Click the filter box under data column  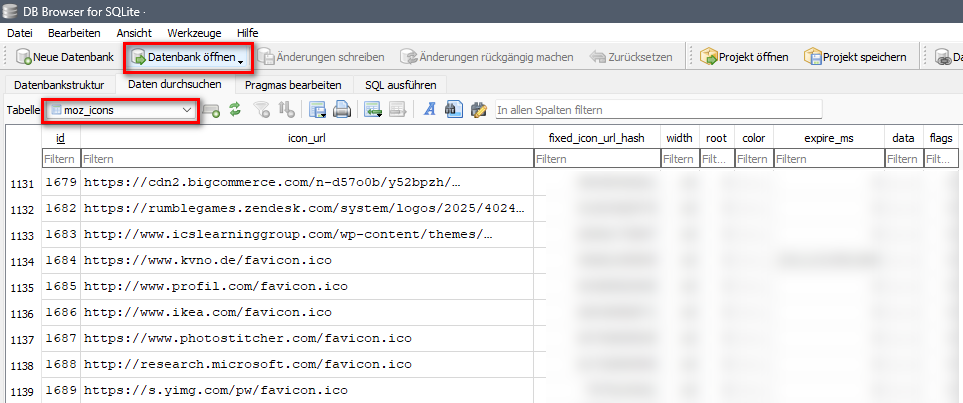tap(903, 158)
